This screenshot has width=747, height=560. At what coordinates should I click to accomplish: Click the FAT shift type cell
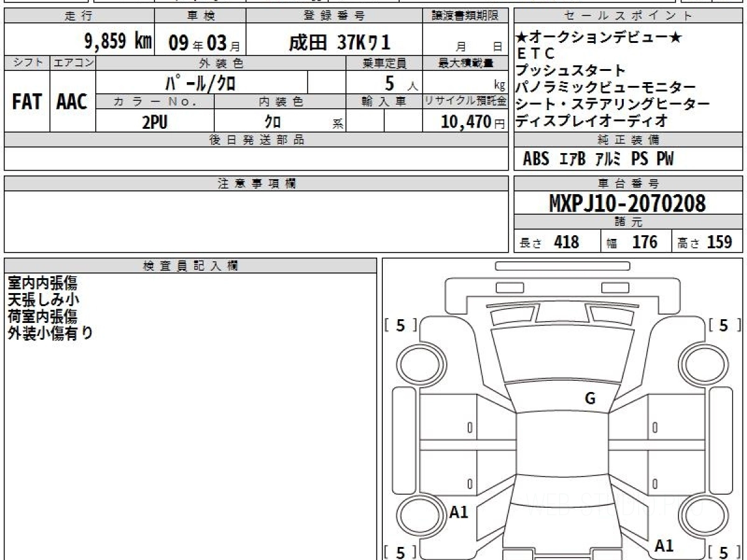click(27, 102)
